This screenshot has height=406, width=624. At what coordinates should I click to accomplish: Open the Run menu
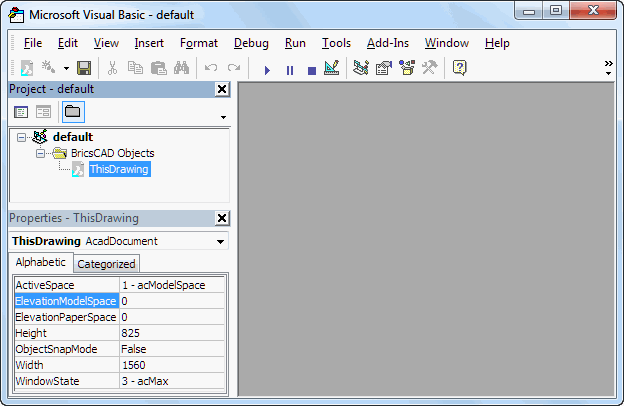pyautogui.click(x=295, y=43)
